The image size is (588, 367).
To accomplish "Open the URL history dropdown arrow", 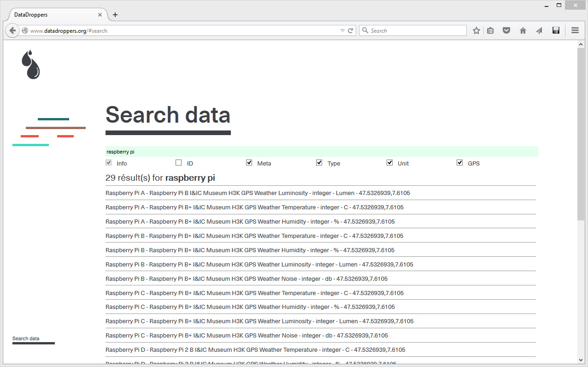I will pos(342,30).
